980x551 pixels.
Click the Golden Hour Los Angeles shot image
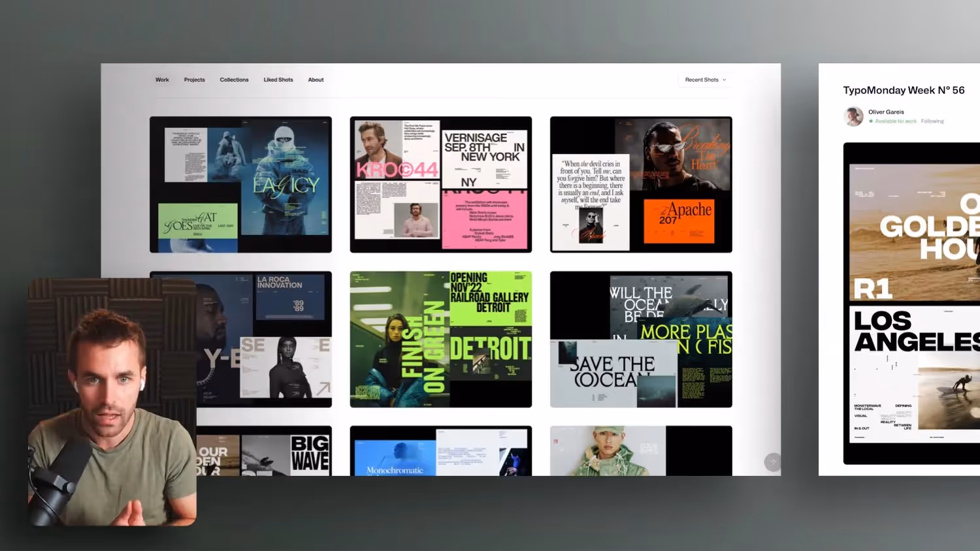tap(911, 304)
